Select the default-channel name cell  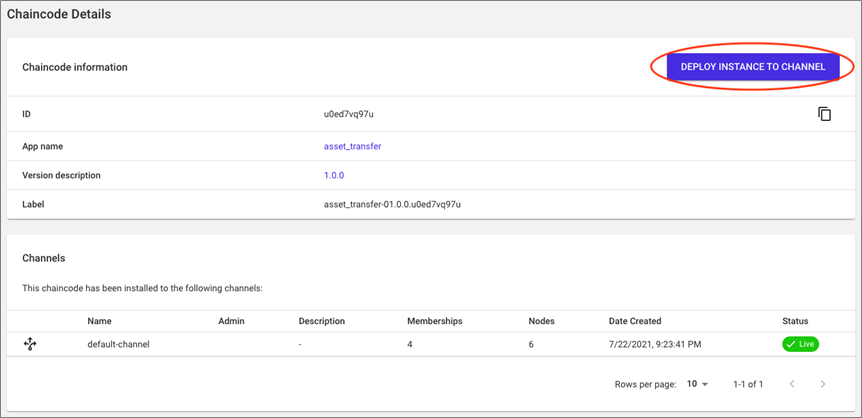[x=118, y=344]
